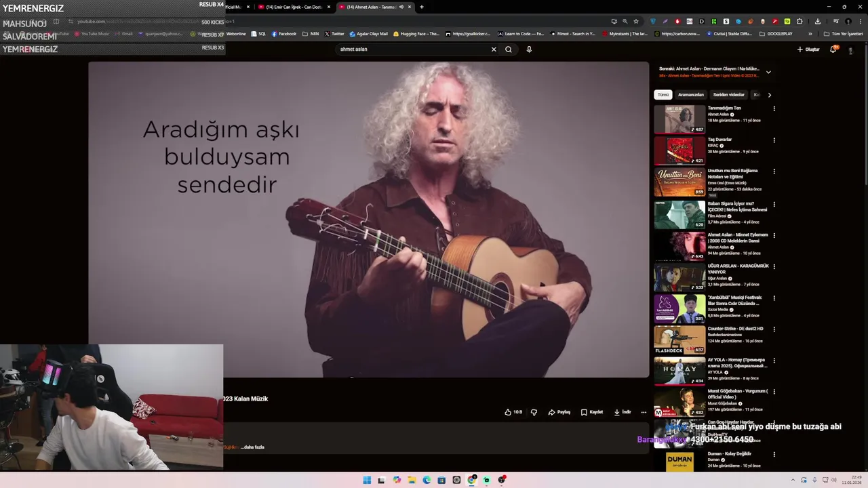Expand description with ...daha fazla
Image resolution: width=868 pixels, height=488 pixels.
click(253, 447)
